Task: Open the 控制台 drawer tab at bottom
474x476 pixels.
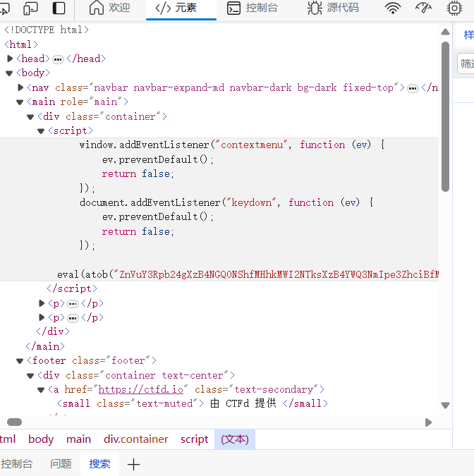Action: click(17, 463)
